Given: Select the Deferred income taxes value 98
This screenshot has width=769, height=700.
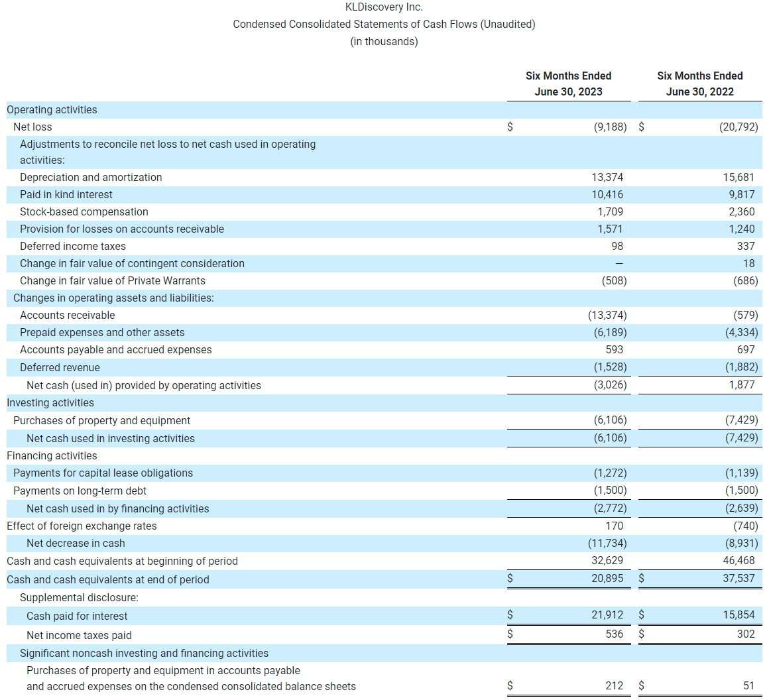Looking at the screenshot, I should [617, 246].
